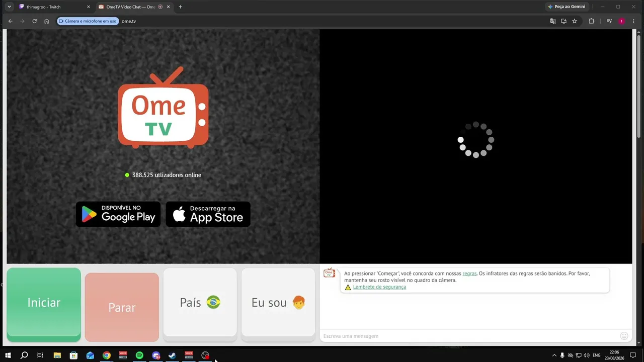This screenshot has width=644, height=362.
Task: Open Microsoft Store from the taskbar
Action: (73, 355)
